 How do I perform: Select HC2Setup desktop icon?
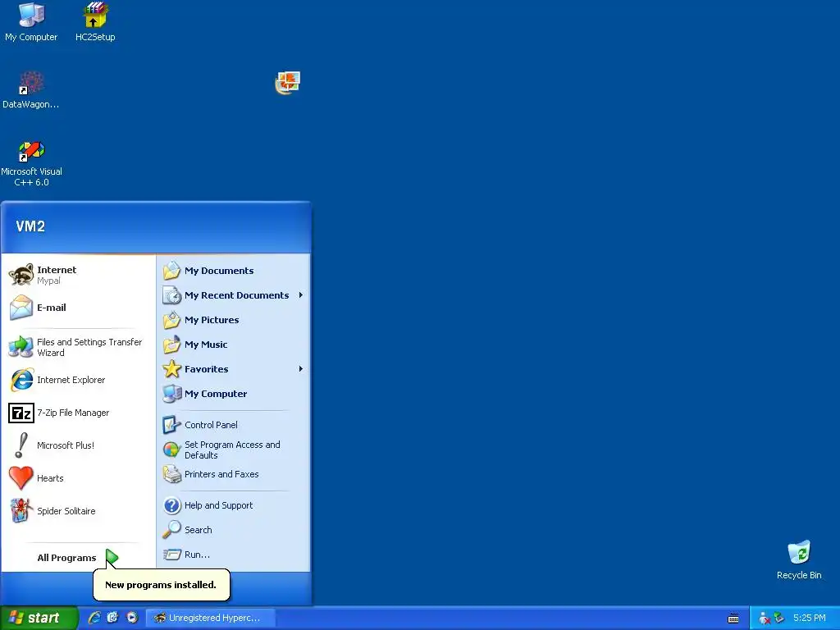[95, 22]
